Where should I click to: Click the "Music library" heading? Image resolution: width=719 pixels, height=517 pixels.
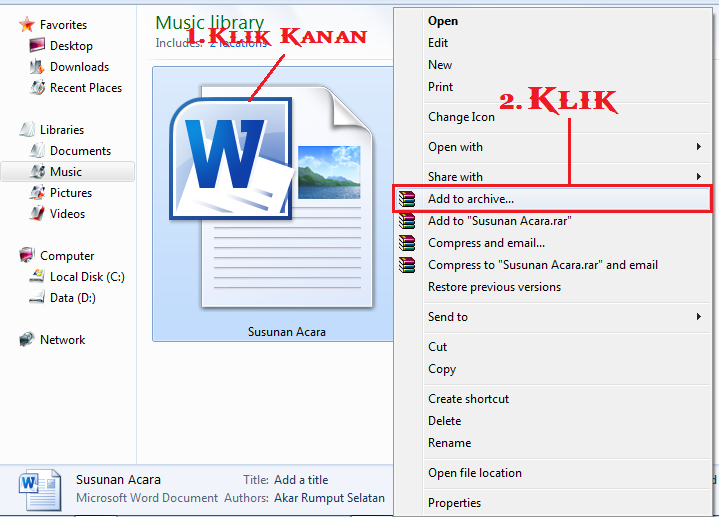click(210, 22)
